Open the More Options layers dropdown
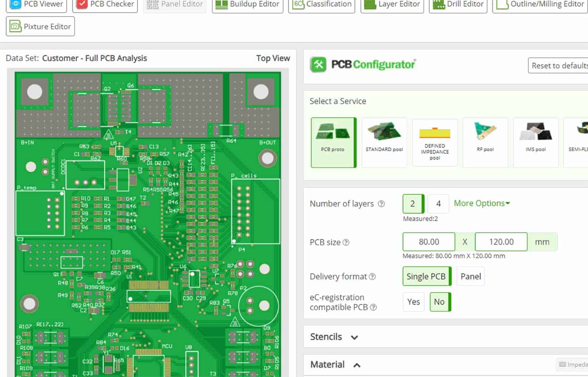 pyautogui.click(x=482, y=203)
